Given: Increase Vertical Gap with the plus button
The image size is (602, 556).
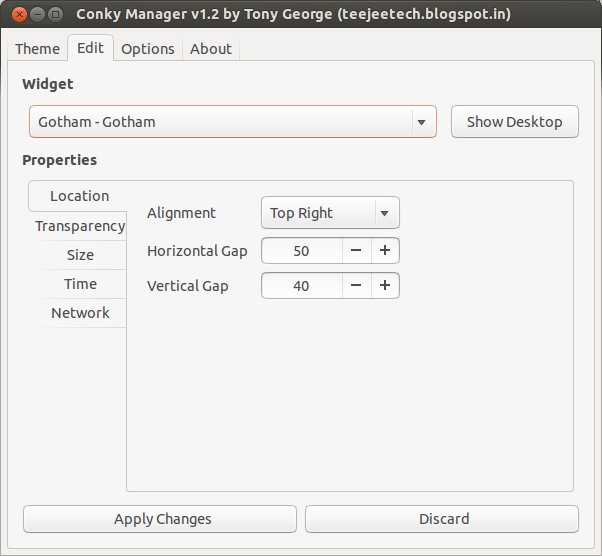Looking at the screenshot, I should tap(384, 286).
